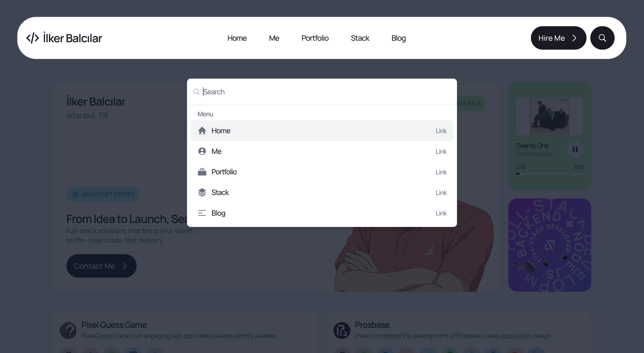Click the React icon in the JavaScript Expert badge
Viewport: 644px width, 353px height.
[x=75, y=194]
